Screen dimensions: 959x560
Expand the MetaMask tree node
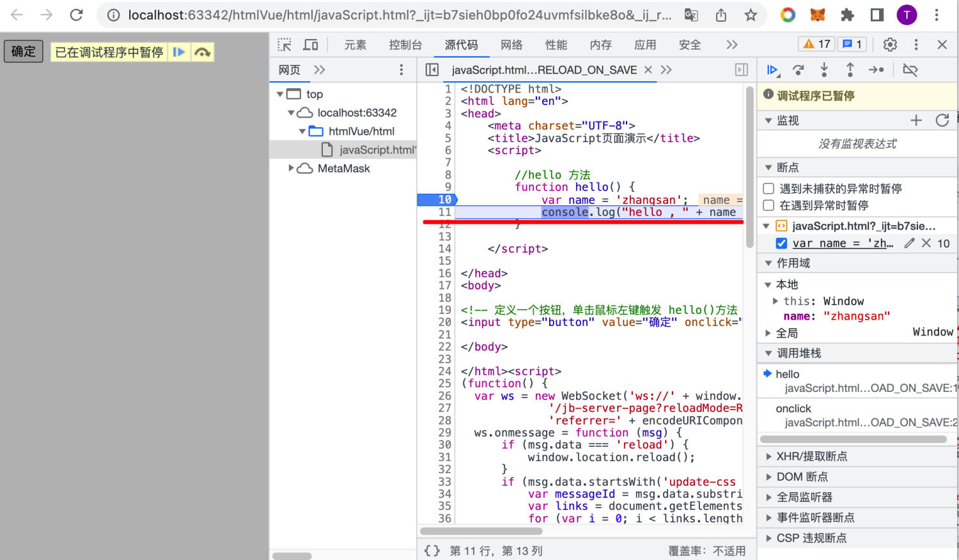point(291,168)
